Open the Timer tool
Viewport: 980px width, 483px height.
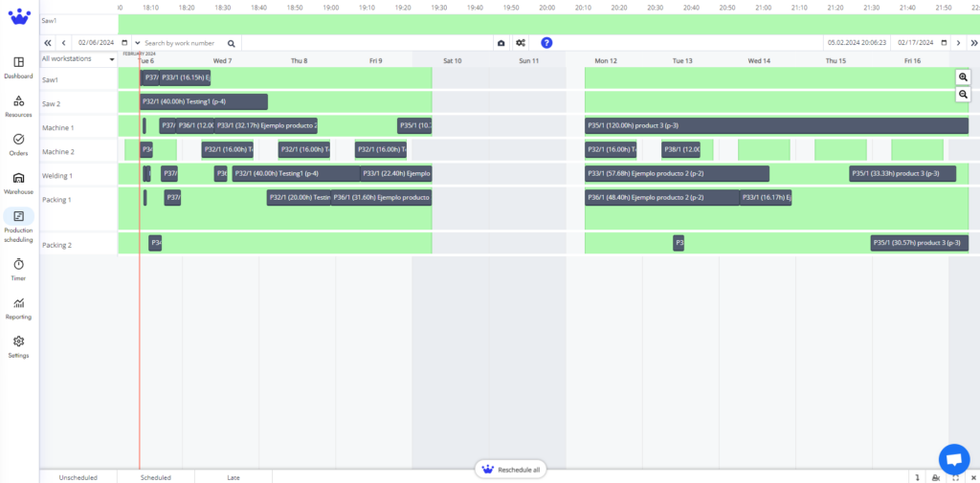point(19,270)
